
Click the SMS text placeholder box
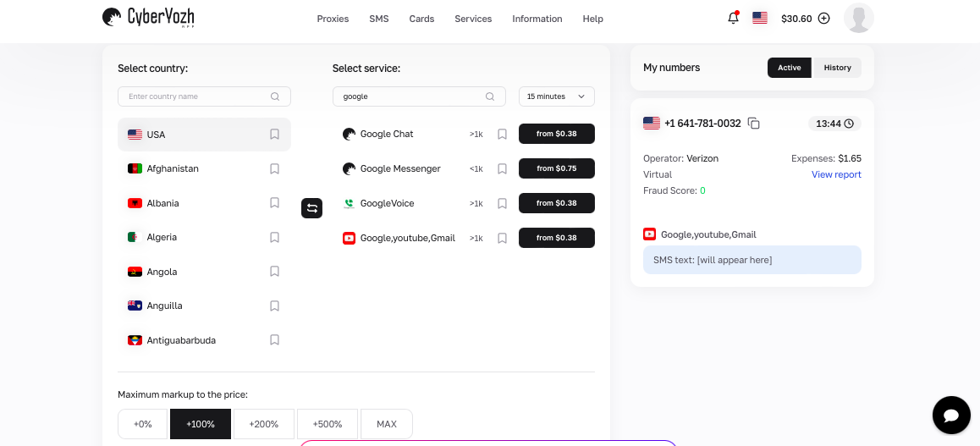[x=752, y=260]
